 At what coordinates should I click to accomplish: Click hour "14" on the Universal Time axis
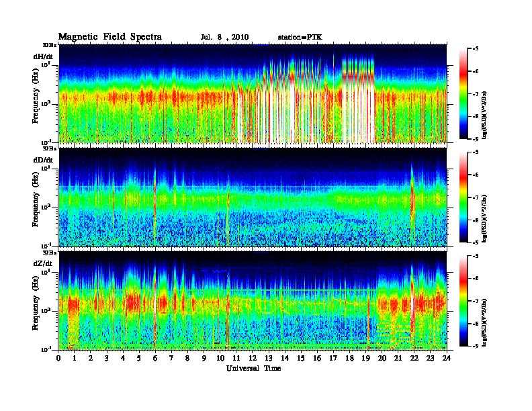pos(285,358)
